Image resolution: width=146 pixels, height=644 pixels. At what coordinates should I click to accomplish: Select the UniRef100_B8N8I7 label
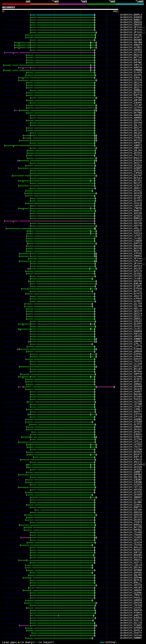point(131,20)
